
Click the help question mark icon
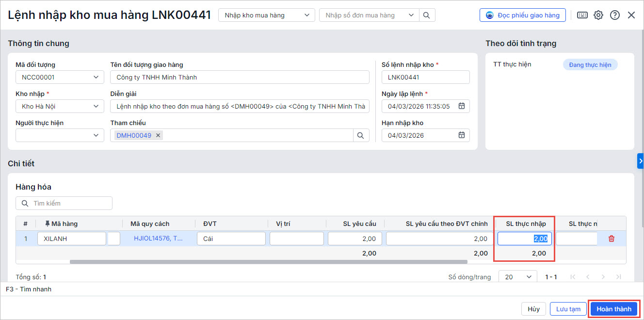point(615,15)
